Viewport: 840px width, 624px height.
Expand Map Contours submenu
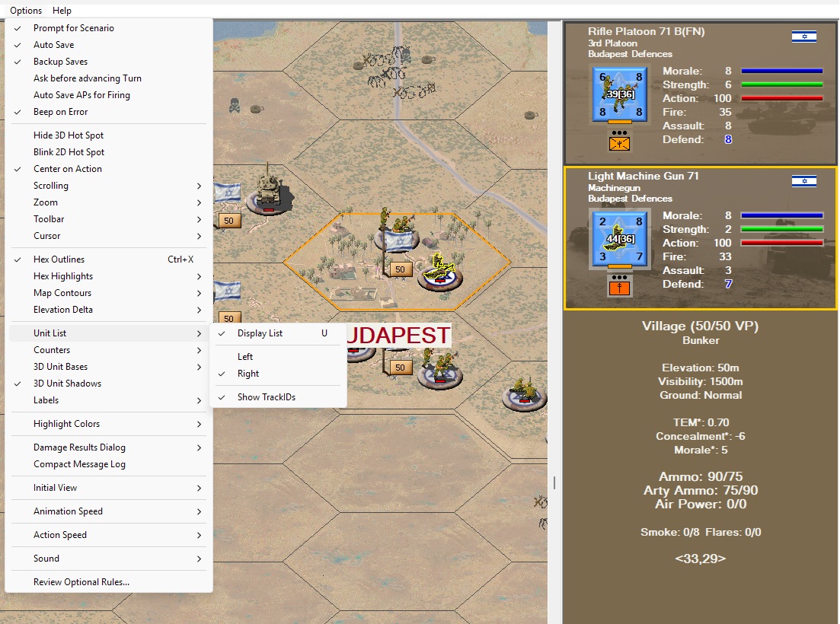(x=109, y=293)
